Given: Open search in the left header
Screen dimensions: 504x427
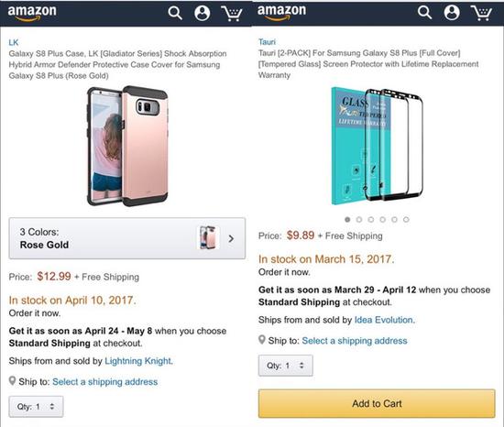Looking at the screenshot, I should (175, 13).
